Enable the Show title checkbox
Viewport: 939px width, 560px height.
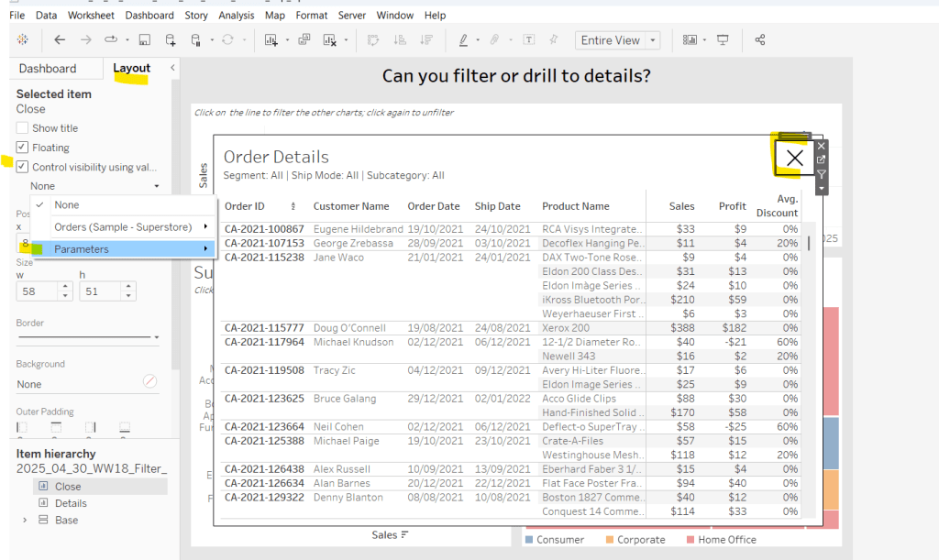pos(22,128)
